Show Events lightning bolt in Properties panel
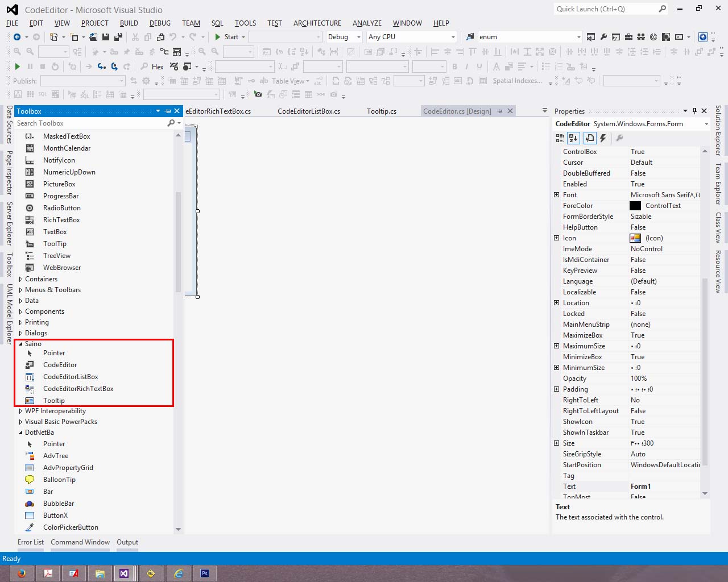728x582 pixels. 603,138
